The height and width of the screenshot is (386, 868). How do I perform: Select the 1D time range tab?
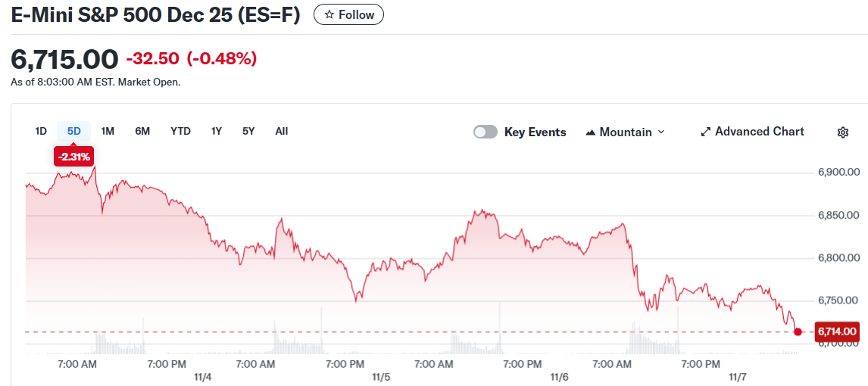pyautogui.click(x=41, y=131)
